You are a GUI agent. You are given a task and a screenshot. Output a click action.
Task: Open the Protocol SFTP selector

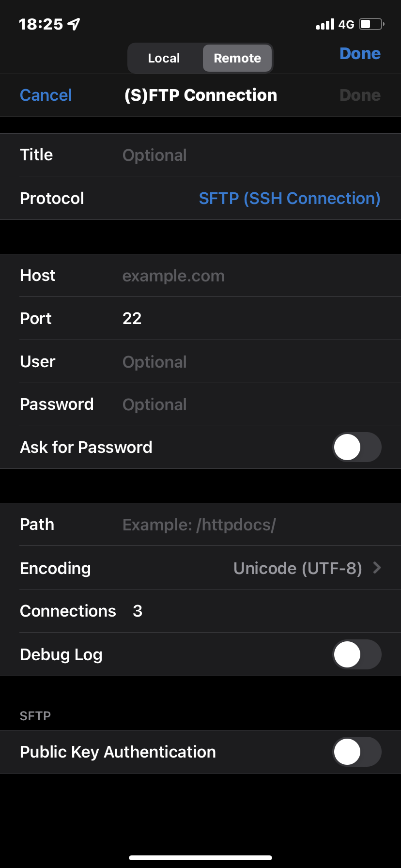pyautogui.click(x=289, y=198)
